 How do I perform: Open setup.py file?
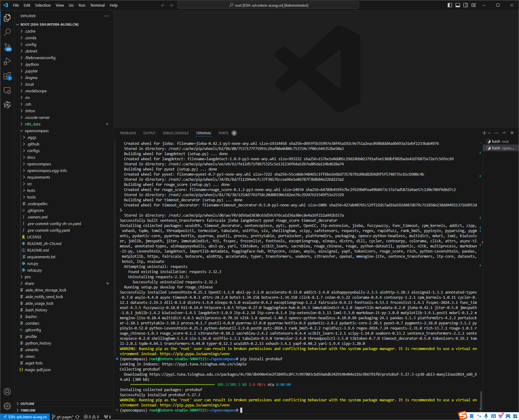64,270
